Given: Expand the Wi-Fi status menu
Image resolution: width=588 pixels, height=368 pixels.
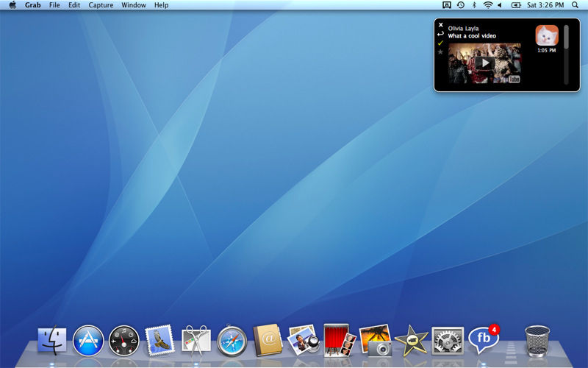Looking at the screenshot, I should tap(487, 5).
